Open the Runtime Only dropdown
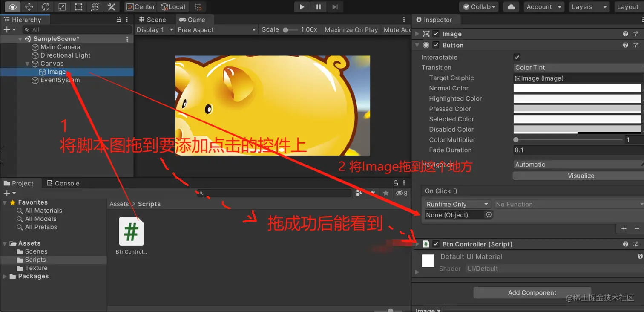This screenshot has height=312, width=644. [458, 204]
